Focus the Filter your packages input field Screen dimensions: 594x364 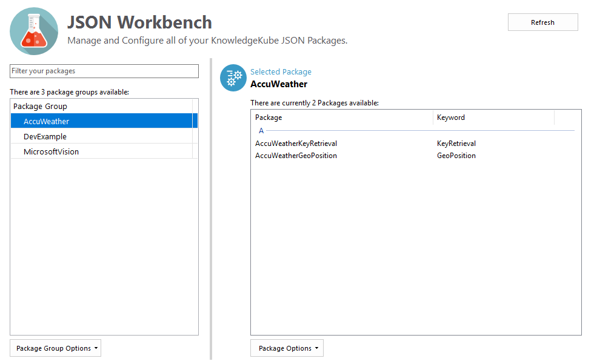(x=104, y=71)
